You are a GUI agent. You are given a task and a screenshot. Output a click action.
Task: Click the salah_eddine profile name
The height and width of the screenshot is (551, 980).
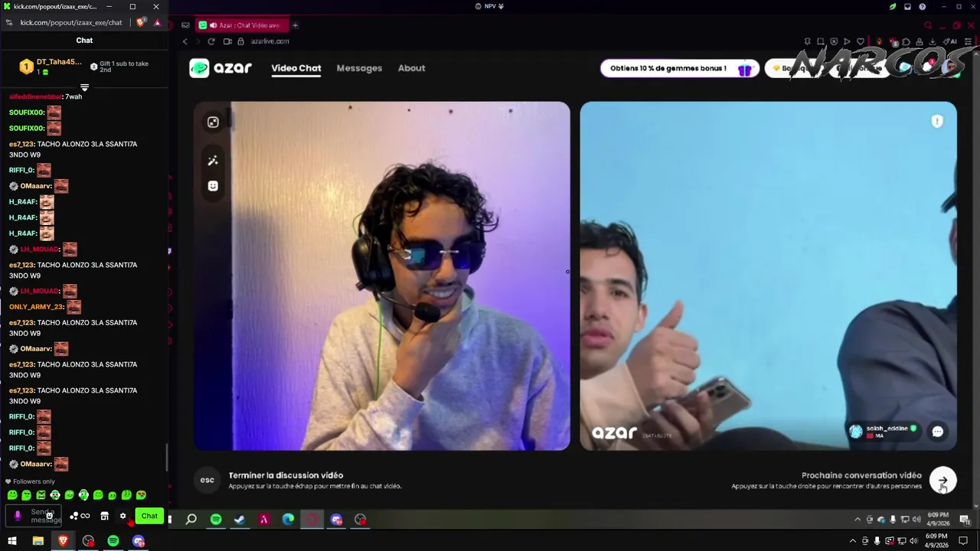coord(887,429)
